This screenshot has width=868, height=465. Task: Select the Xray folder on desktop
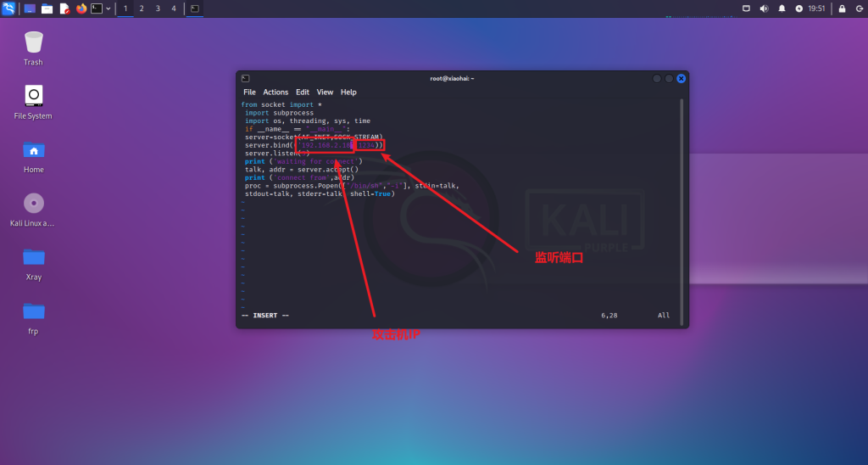[x=33, y=264]
